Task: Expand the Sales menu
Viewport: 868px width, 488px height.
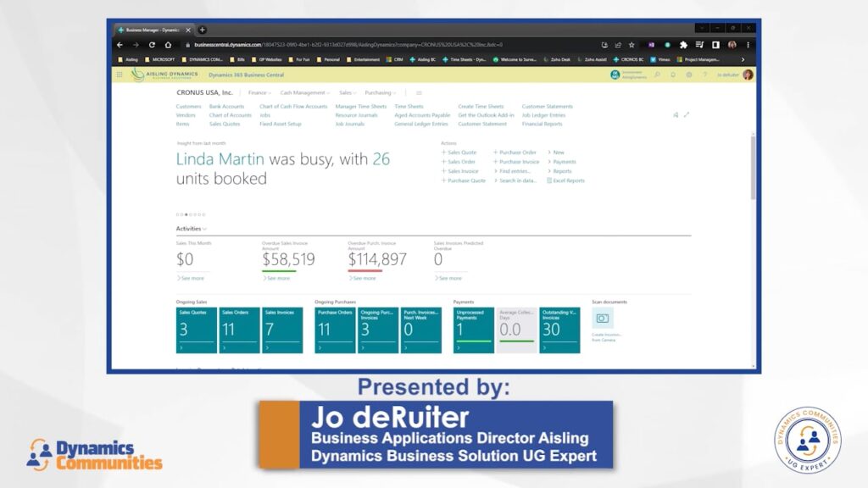Action: (x=348, y=92)
